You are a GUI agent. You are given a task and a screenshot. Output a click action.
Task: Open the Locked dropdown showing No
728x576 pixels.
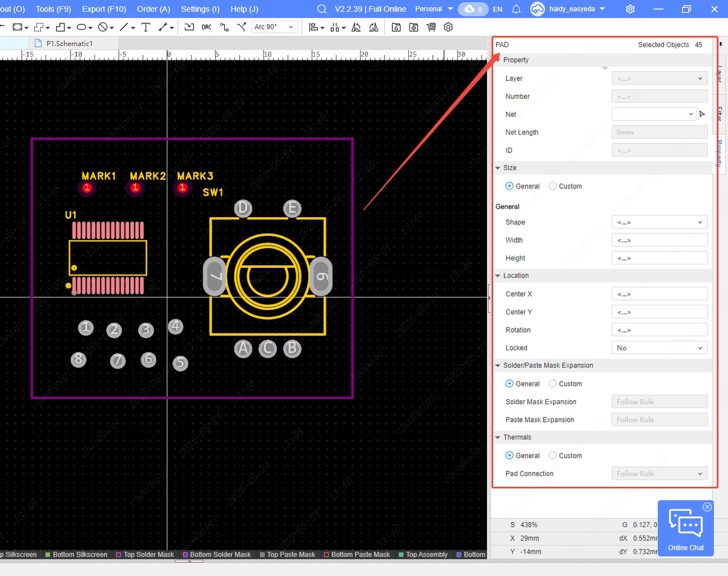(x=659, y=348)
